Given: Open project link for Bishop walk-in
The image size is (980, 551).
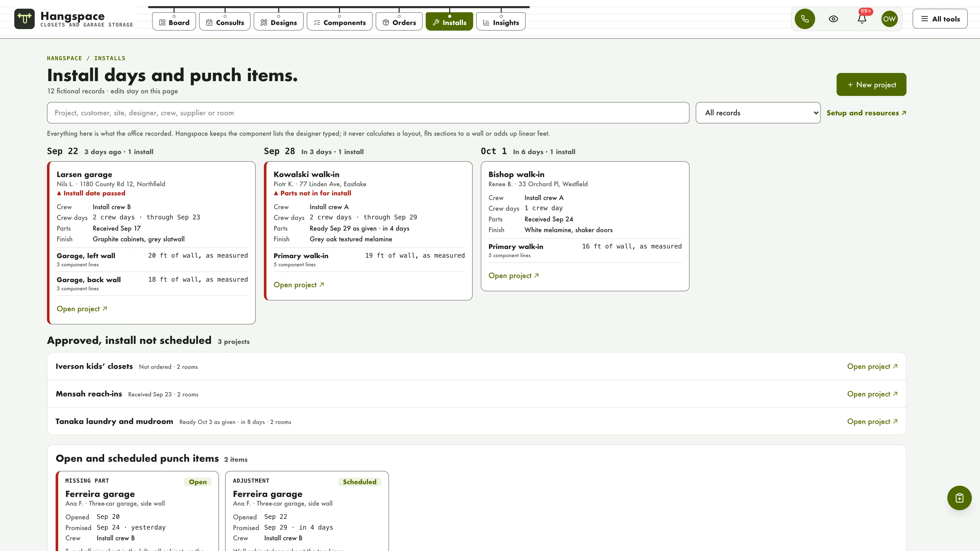Looking at the screenshot, I should tap(513, 276).
